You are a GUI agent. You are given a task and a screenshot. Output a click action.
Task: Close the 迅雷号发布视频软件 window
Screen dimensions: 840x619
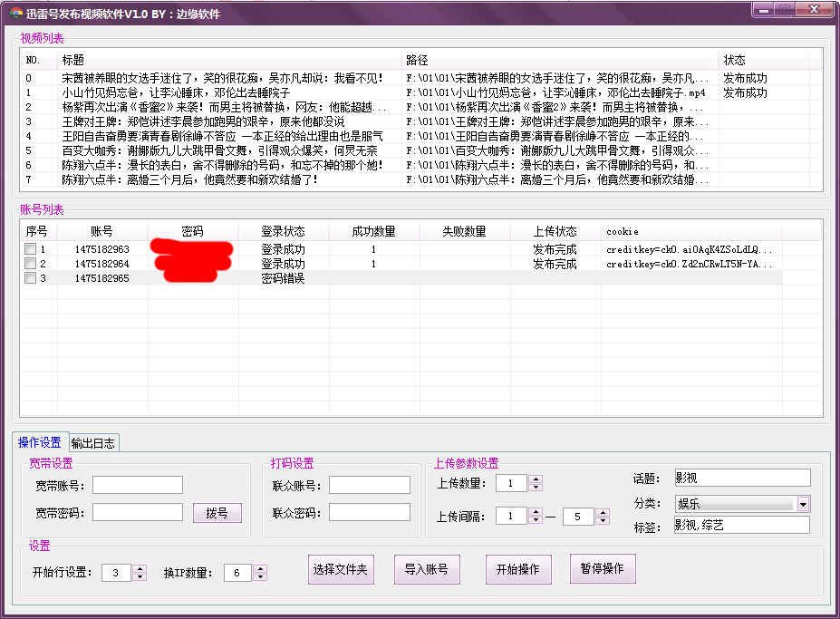click(814, 10)
